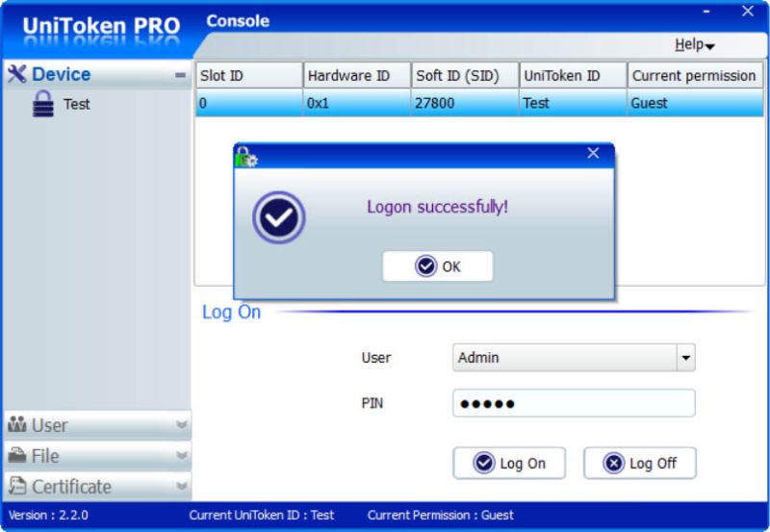The image size is (770, 532).
Task: Click the File folder icon
Action: (16, 455)
